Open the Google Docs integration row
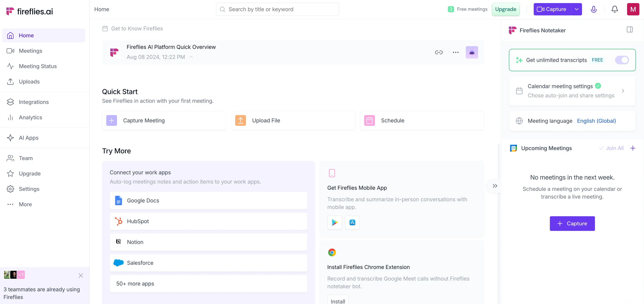 (208, 200)
